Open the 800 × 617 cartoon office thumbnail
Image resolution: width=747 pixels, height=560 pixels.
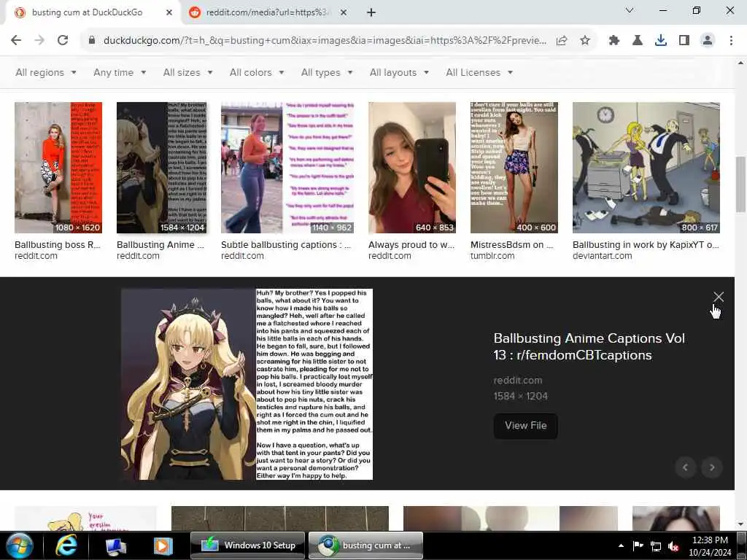click(x=646, y=168)
